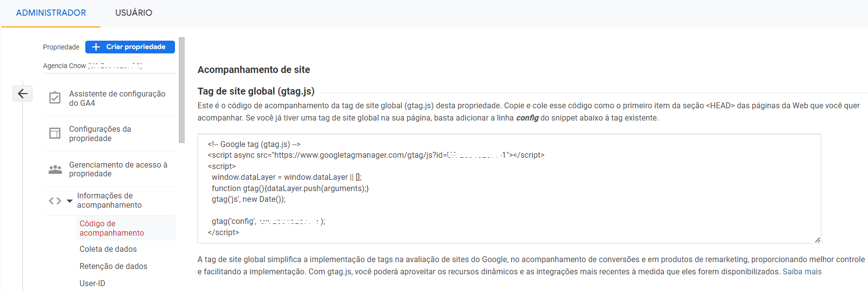Open Coleta de dados
This screenshot has width=868, height=291.
coord(108,249)
